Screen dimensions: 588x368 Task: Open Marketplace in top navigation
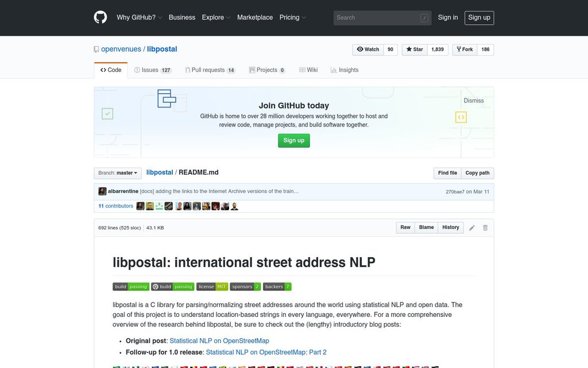[255, 17]
